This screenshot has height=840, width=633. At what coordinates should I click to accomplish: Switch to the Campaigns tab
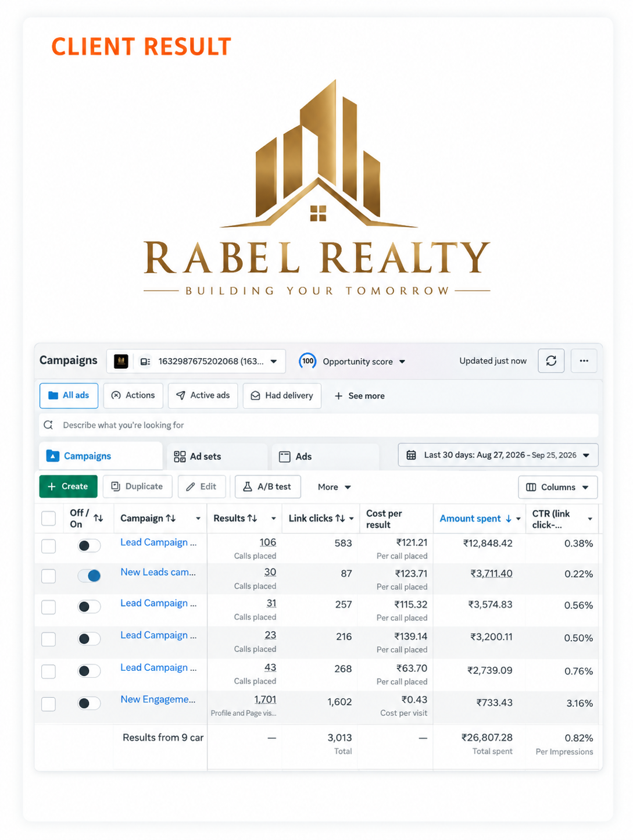[101, 456]
